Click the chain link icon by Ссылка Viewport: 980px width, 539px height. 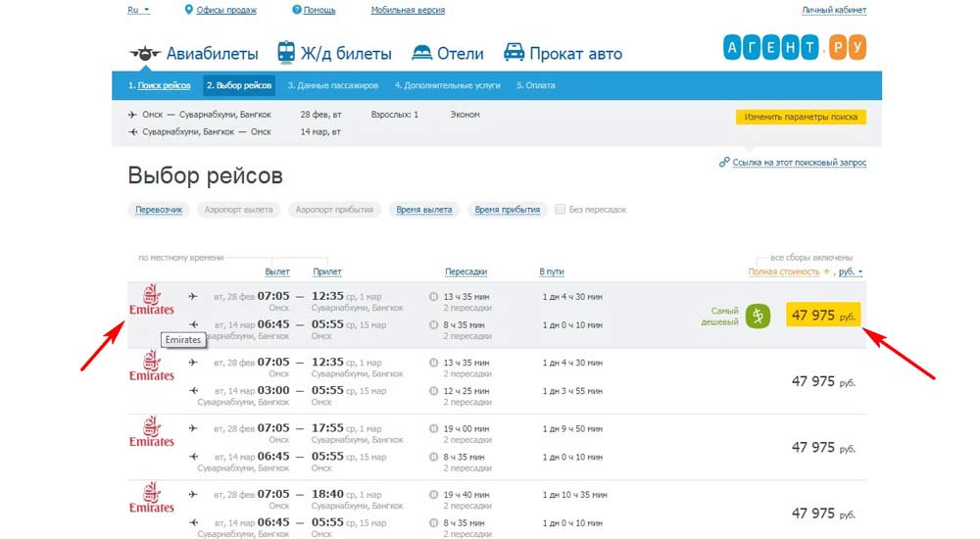tap(724, 162)
